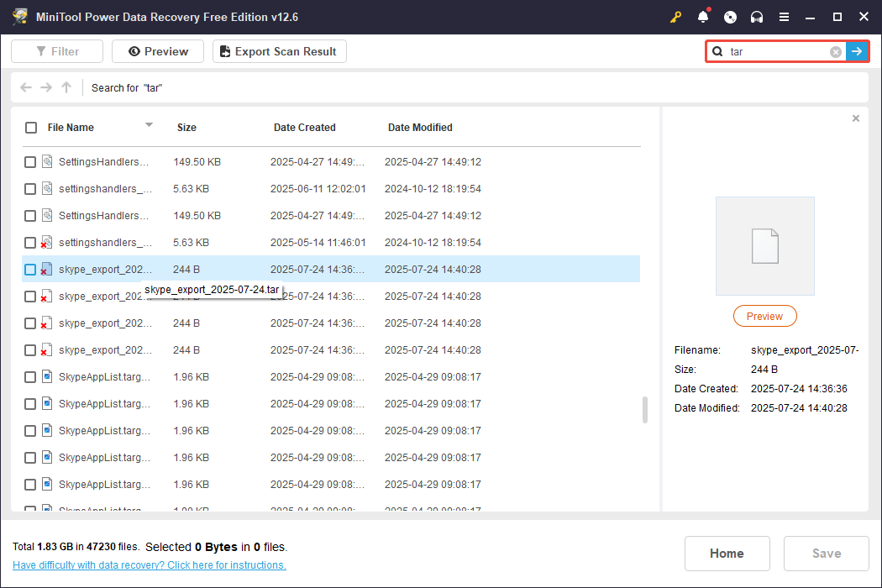Click the blue search arrow button
This screenshot has height=588, width=882.
coord(857,51)
